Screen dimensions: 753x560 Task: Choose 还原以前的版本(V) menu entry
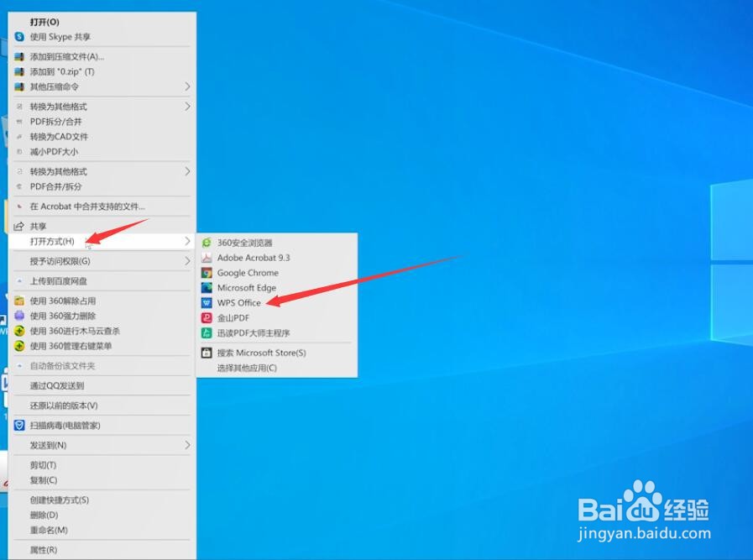click(x=102, y=406)
